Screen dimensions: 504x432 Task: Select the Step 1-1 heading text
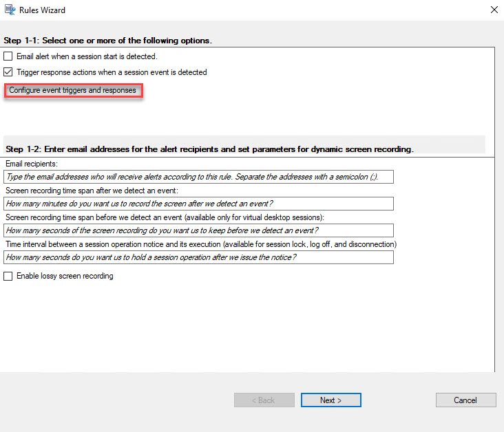pyautogui.click(x=107, y=41)
